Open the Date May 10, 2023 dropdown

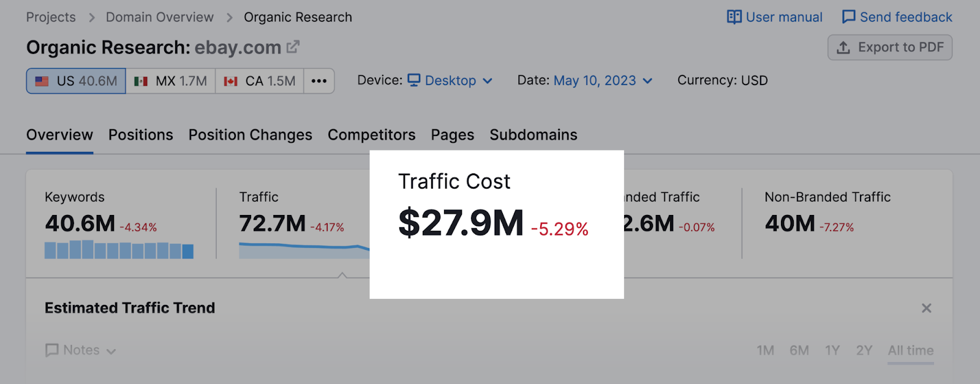coord(603,81)
